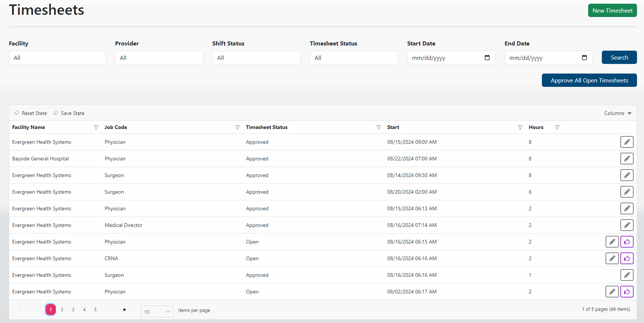Open the Facility filter dropdown
This screenshot has height=323, width=644.
pyautogui.click(x=57, y=58)
